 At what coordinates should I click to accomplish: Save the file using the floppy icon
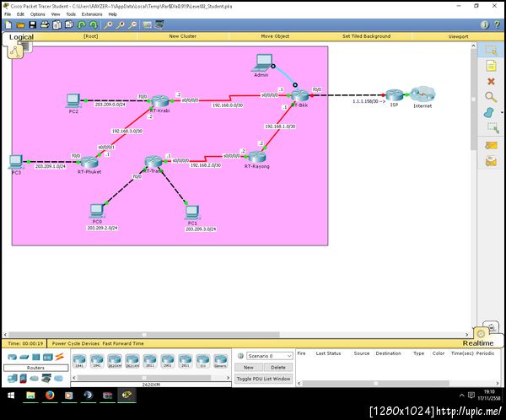pyautogui.click(x=33, y=24)
